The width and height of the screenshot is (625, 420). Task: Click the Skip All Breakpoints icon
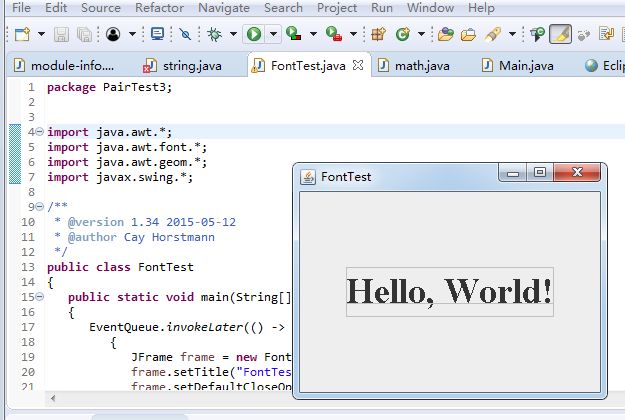coord(185,35)
